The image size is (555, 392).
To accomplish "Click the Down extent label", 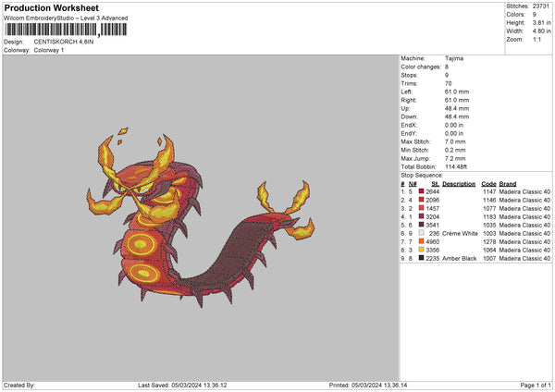I will point(409,116).
